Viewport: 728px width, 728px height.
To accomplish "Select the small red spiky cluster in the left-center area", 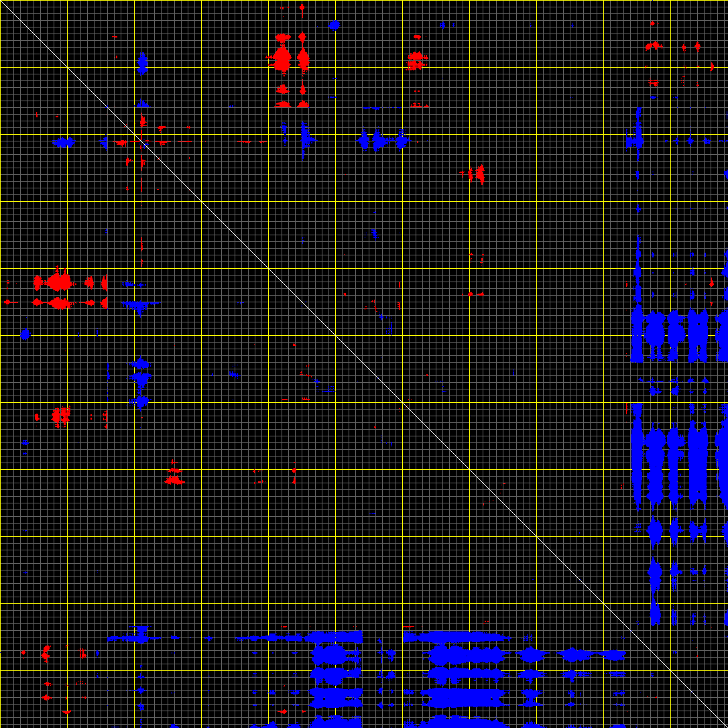I will (x=174, y=476).
